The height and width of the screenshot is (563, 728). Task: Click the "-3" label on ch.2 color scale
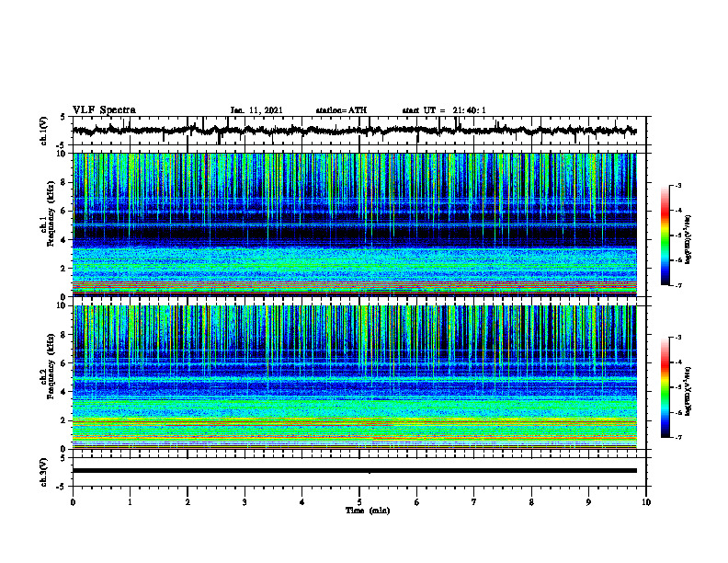point(677,338)
